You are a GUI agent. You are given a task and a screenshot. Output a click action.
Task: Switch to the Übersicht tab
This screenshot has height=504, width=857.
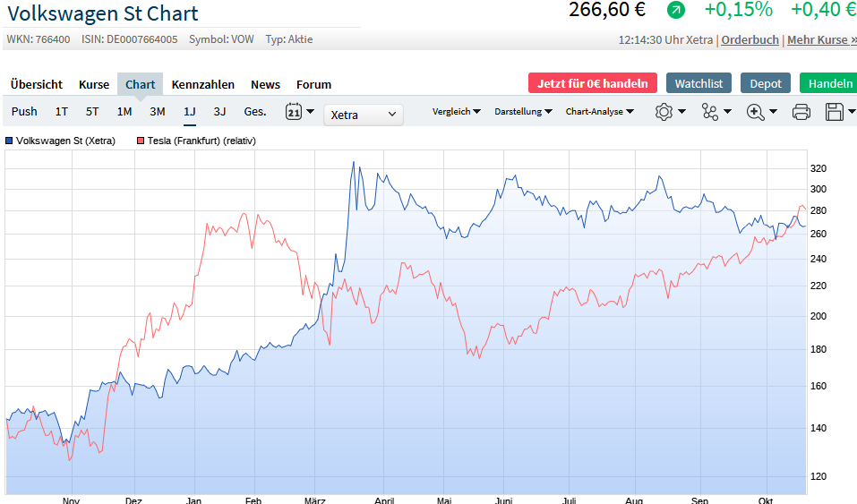click(37, 84)
